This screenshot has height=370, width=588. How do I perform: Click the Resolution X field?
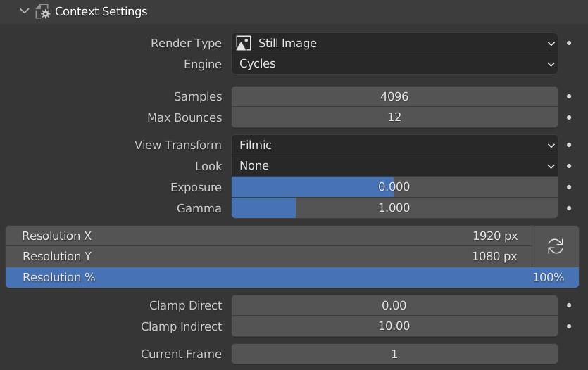click(269, 236)
